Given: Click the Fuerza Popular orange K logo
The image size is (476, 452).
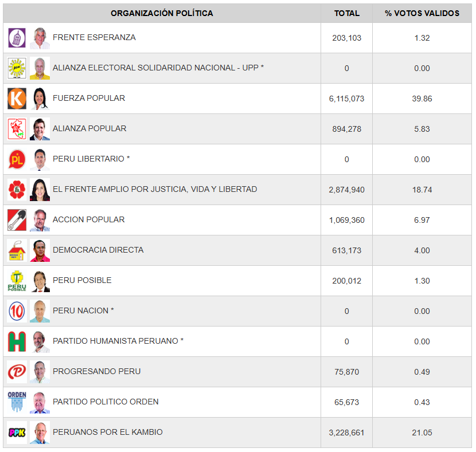Looking at the screenshot, I should point(17,99).
